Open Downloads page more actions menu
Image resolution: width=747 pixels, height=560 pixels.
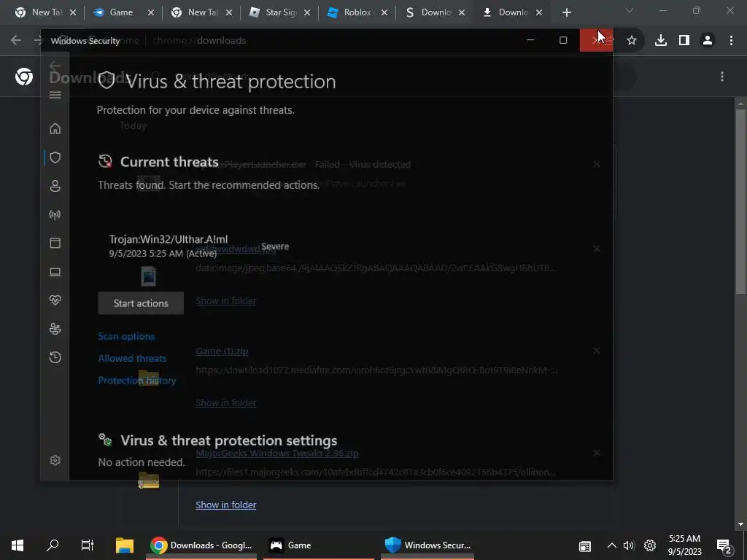pos(722,77)
